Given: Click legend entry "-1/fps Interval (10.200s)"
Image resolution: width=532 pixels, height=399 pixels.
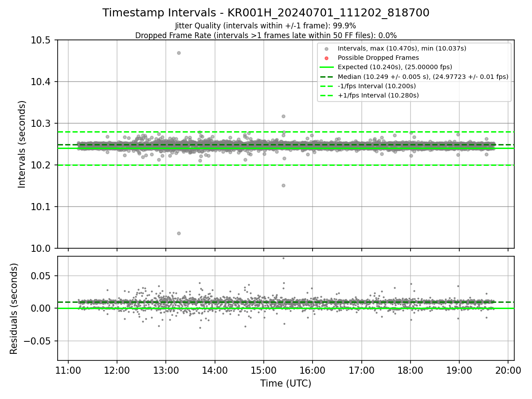Looking at the screenshot, I should [377, 86].
